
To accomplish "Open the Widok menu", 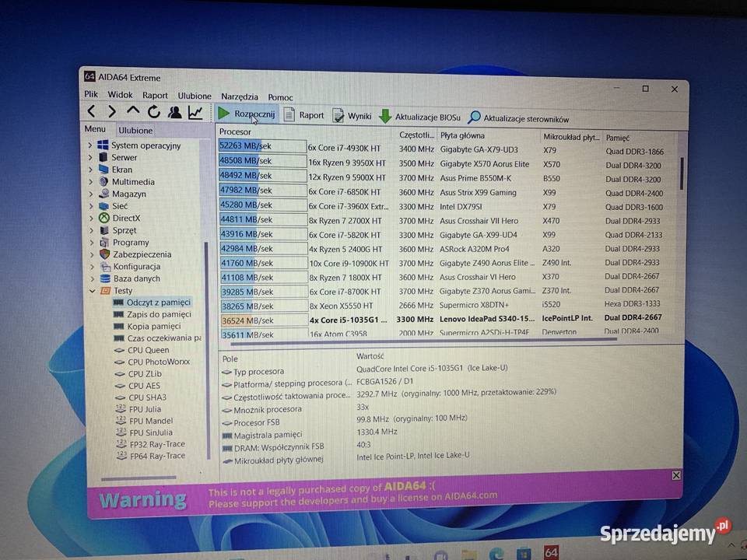I will (x=120, y=95).
